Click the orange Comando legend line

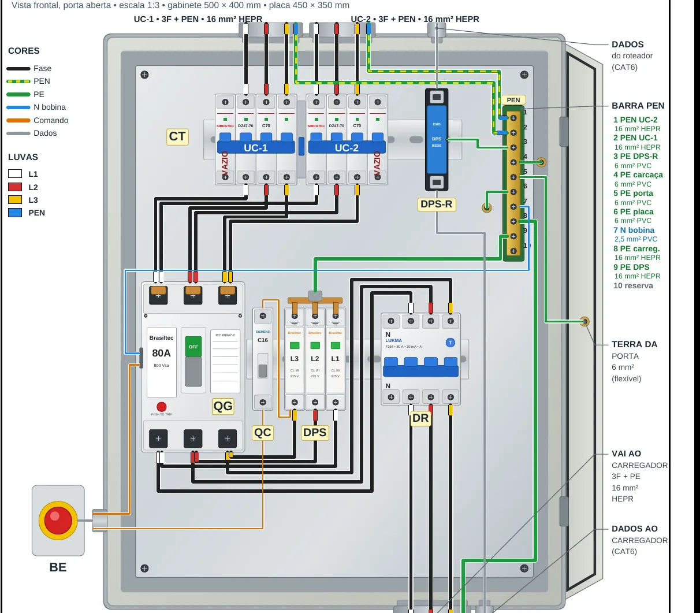[18, 120]
